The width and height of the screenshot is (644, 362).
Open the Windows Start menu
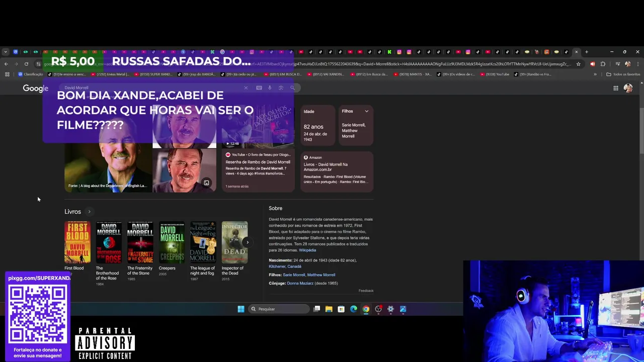click(x=241, y=309)
